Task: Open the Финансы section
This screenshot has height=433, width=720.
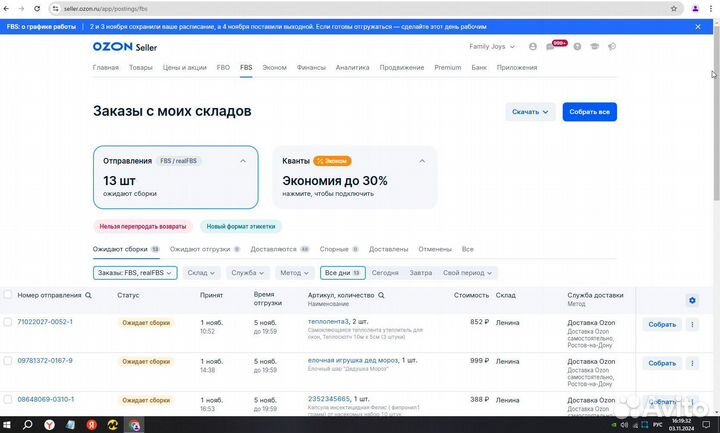Action: click(311, 67)
